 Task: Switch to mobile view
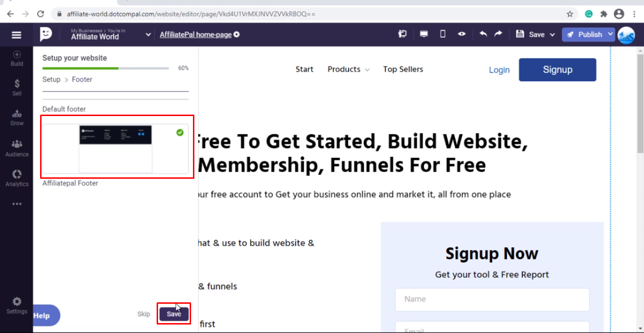click(x=443, y=34)
